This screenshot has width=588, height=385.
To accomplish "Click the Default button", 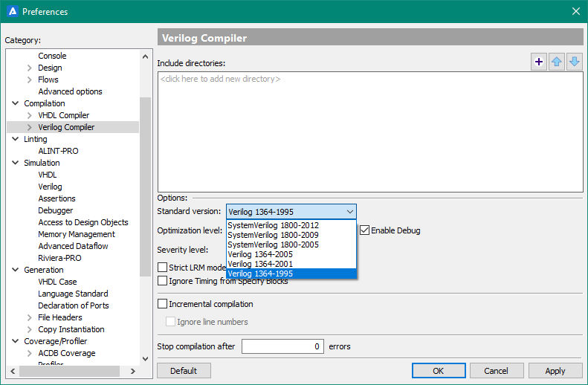I will 183,371.
